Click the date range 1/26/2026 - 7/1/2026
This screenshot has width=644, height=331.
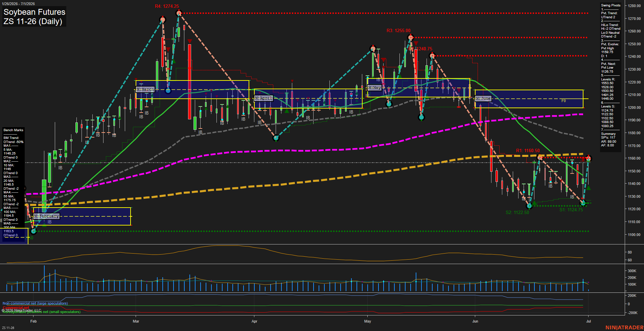tap(18, 4)
